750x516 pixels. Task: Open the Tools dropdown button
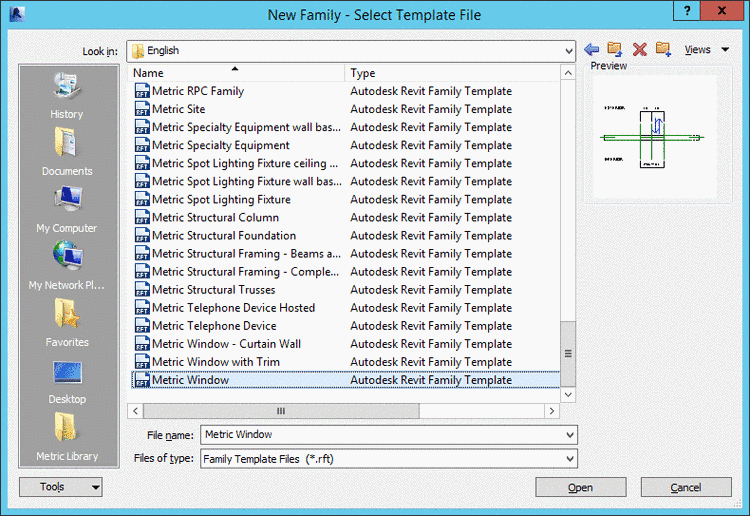[61, 487]
